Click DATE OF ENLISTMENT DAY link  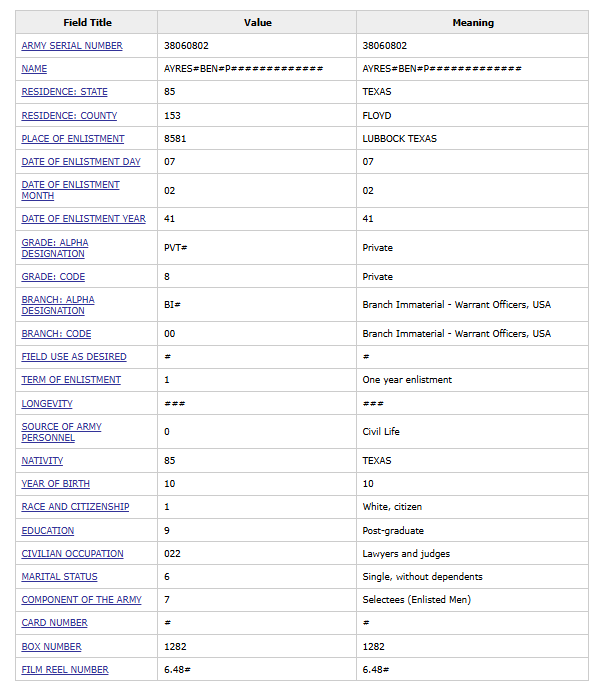[81, 162]
